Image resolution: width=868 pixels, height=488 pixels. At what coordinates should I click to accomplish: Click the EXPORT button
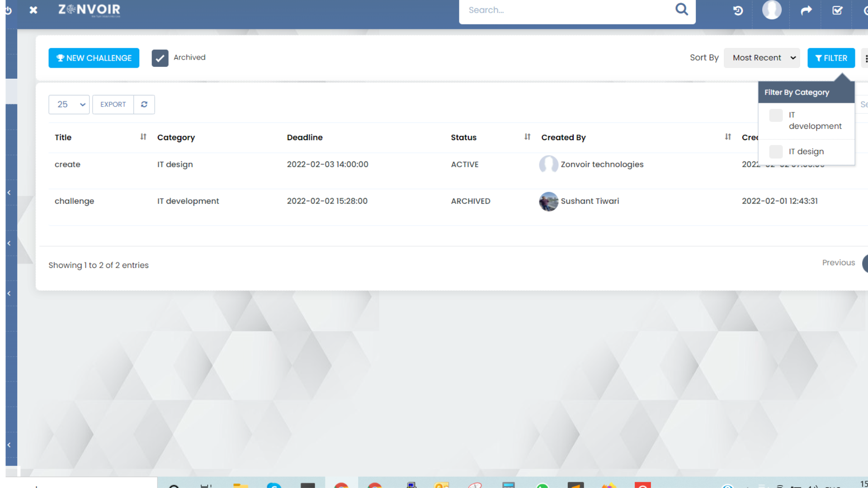(x=113, y=104)
